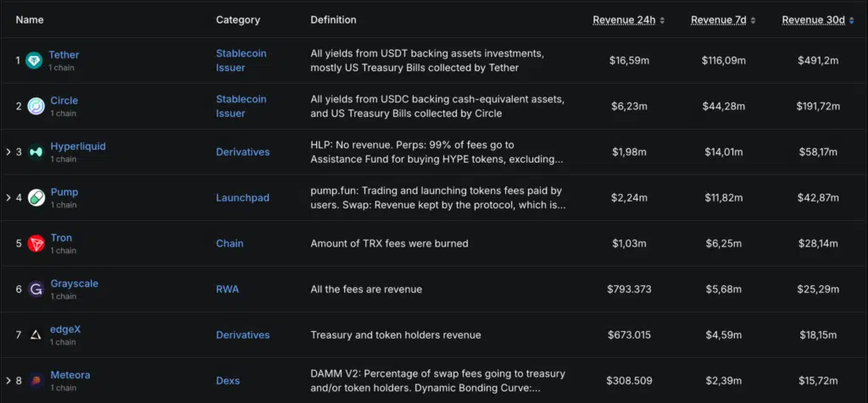Viewport: 868px width, 403px height.
Task: Expand the Hyperliquid row chevron
Action: tap(8, 152)
